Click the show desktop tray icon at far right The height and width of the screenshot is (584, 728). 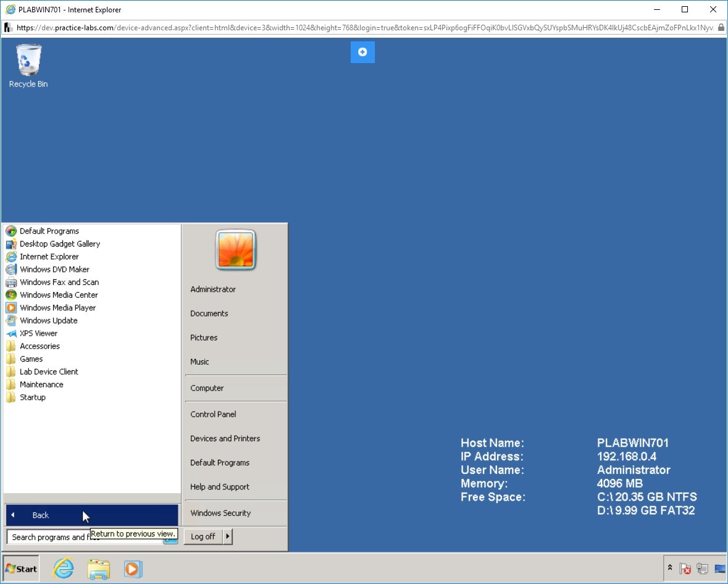(719, 568)
